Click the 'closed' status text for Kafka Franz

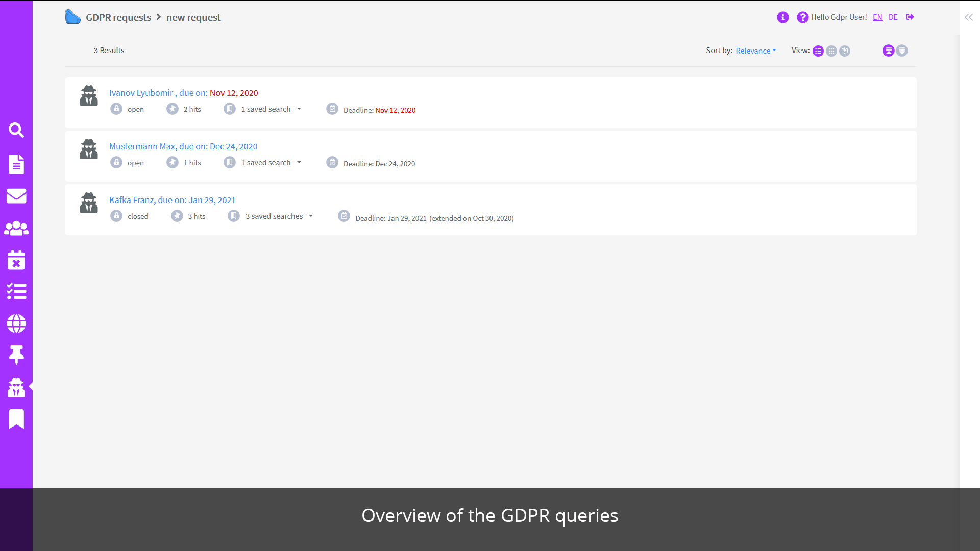[138, 216]
